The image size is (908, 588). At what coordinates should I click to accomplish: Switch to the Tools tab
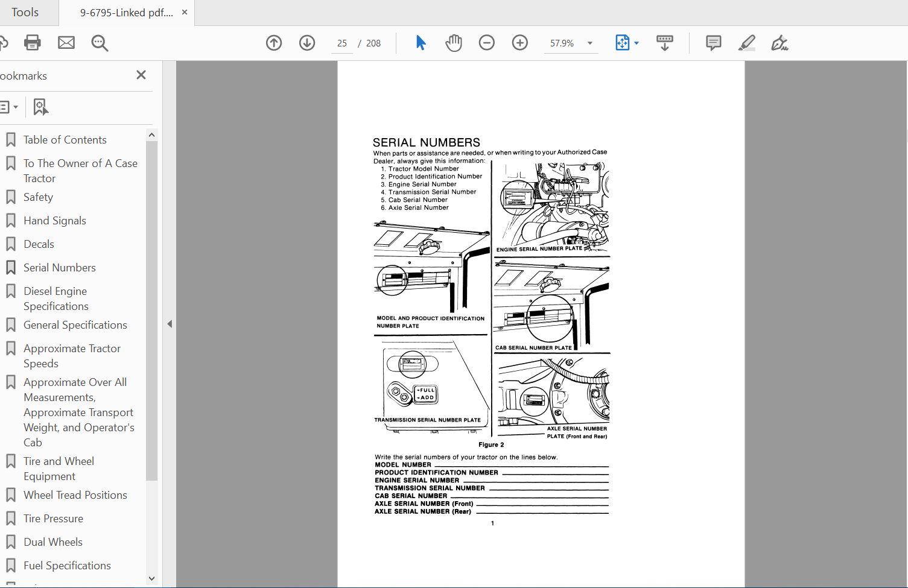point(25,12)
